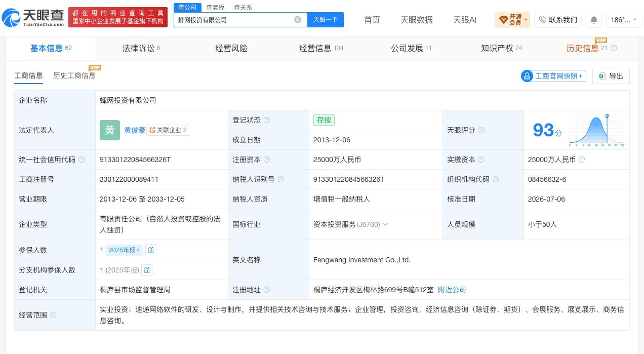The width and height of the screenshot is (644, 354).
Task: Click the help icon next to 组织机构代码
Action: click(x=496, y=179)
